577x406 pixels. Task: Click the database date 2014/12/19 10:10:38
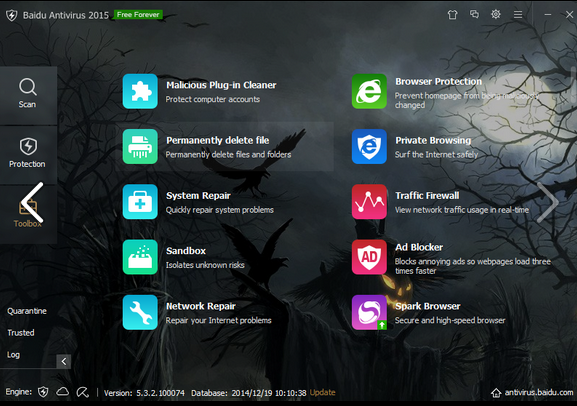pyautogui.click(x=269, y=393)
